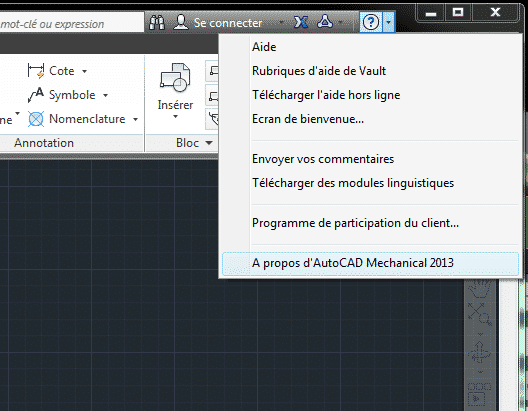Click the Insérer block icon
Image resolution: width=528 pixels, height=411 pixels.
coord(175,78)
